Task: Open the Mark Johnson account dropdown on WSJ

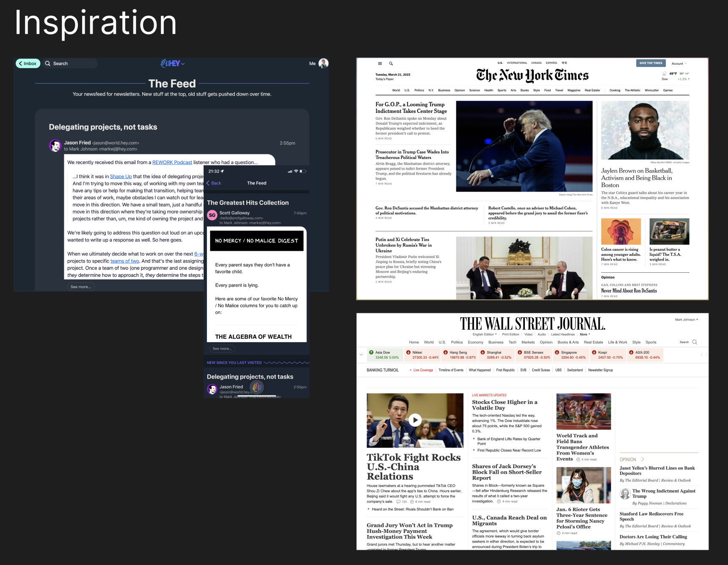Action: [687, 320]
